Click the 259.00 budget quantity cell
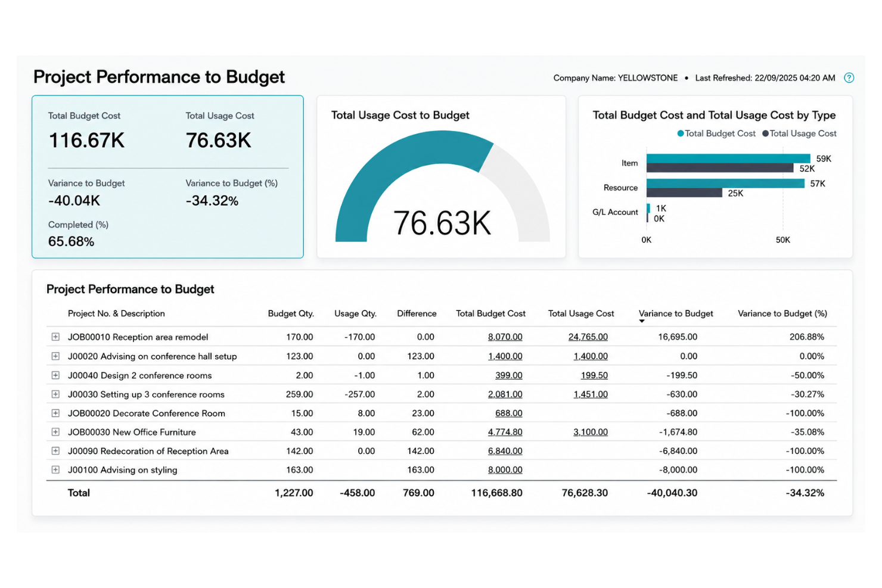 coord(299,394)
